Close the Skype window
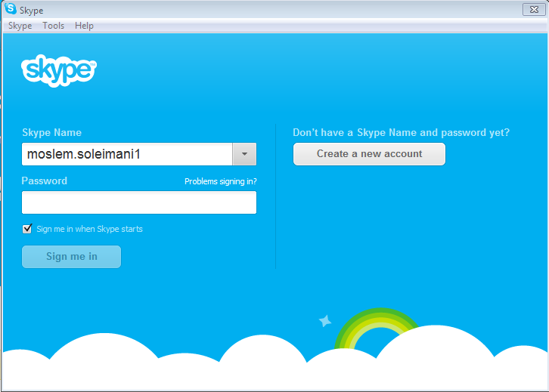Viewport: 549px width, 392px height. coord(534,10)
